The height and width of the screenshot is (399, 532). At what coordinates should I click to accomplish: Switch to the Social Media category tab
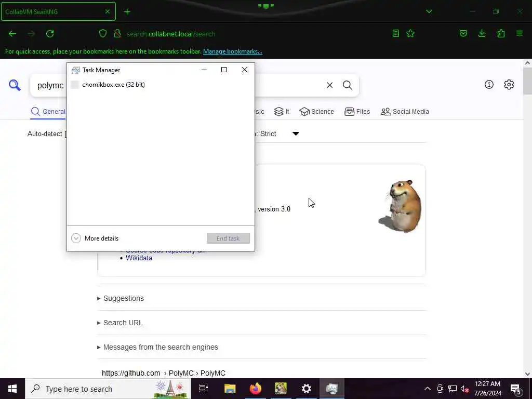coord(405,112)
